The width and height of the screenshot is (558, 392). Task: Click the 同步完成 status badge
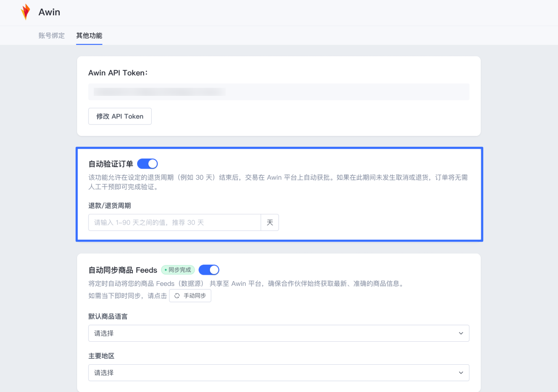pyautogui.click(x=178, y=270)
